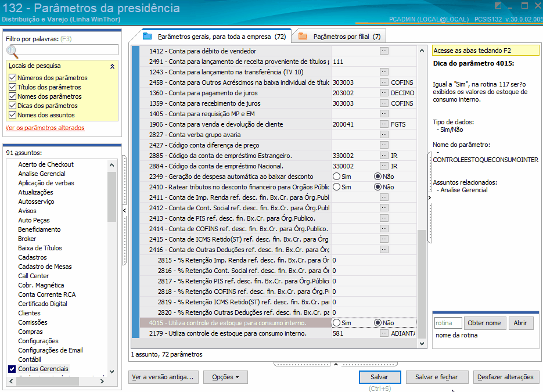Collapse the Locais de pesquisa panel
The height and width of the screenshot is (392, 543).
[112, 66]
